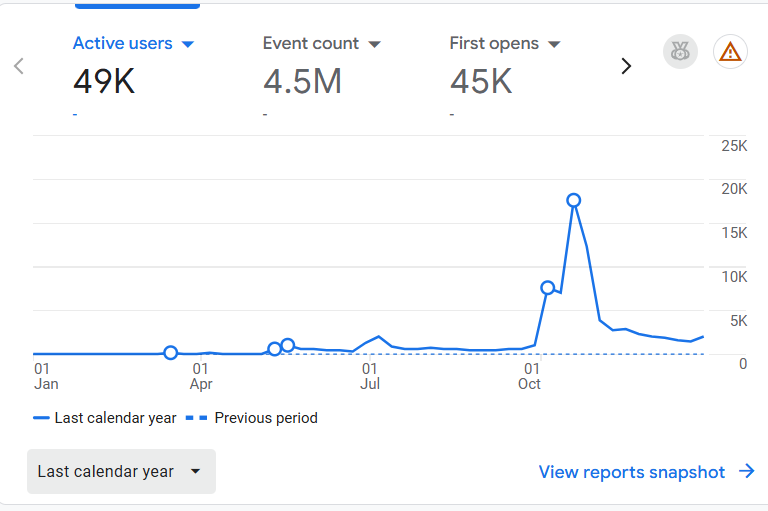Image resolution: width=768 pixels, height=511 pixels.
Task: Select the Active users metric tab
Action: point(122,44)
